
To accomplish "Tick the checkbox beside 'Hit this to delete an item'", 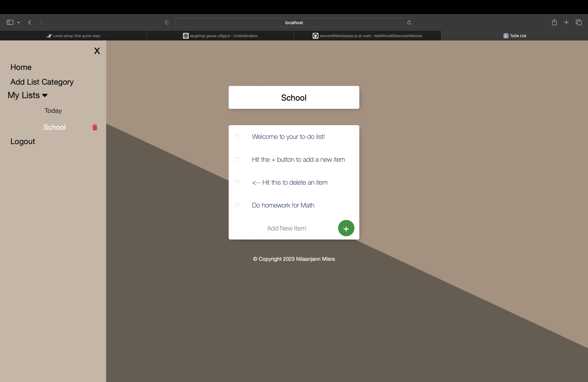I will 237,183.
